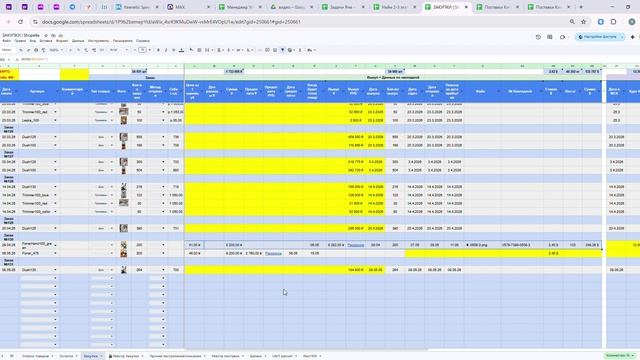The height and width of the screenshot is (360, 640).
Task: Open the Arial font dropdown
Action: point(119,50)
